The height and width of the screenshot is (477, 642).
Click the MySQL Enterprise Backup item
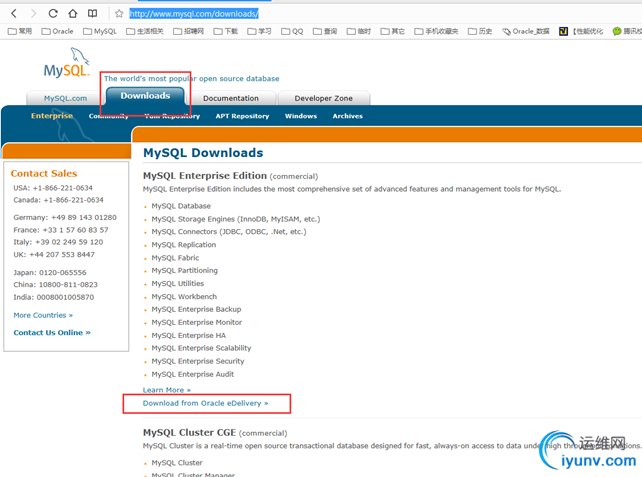click(x=197, y=310)
